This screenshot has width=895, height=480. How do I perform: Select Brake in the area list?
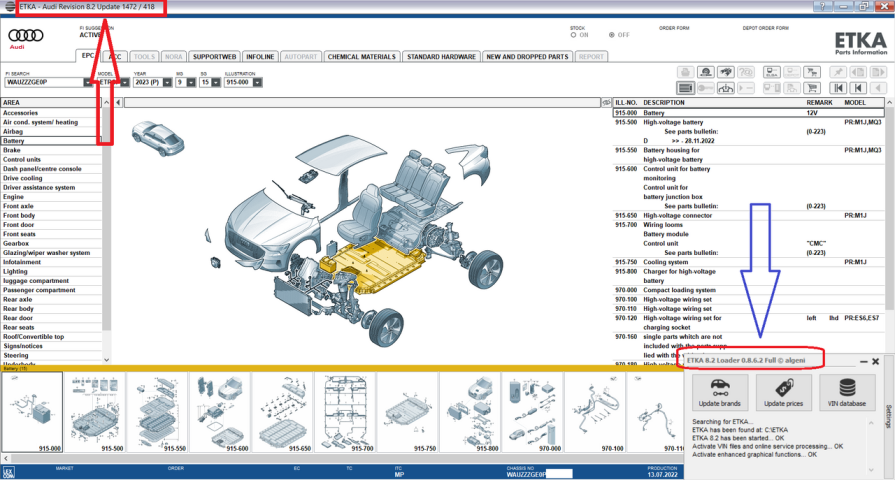point(50,150)
